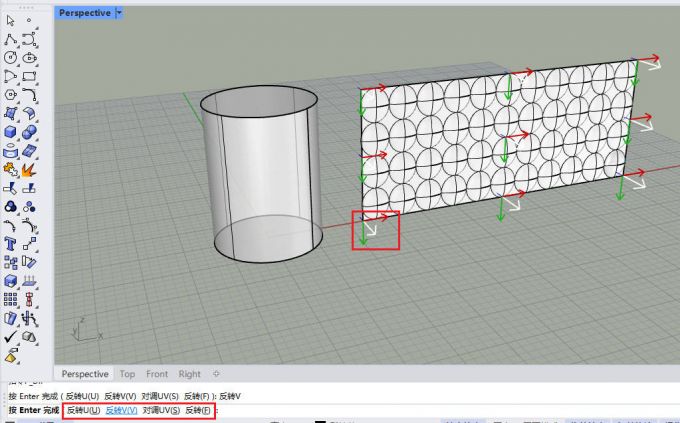Click the Ungroup objects tool
680x423 pixels.
pyautogui.click(x=29, y=207)
